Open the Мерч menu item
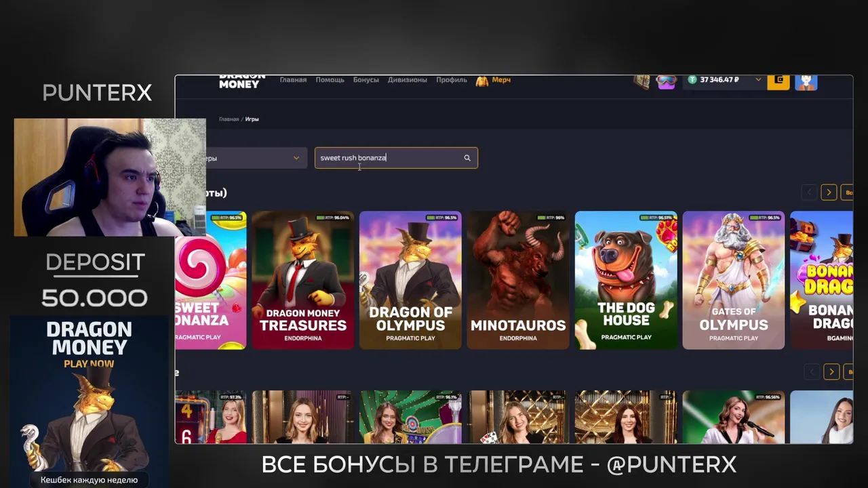The image size is (868, 488). [x=501, y=80]
